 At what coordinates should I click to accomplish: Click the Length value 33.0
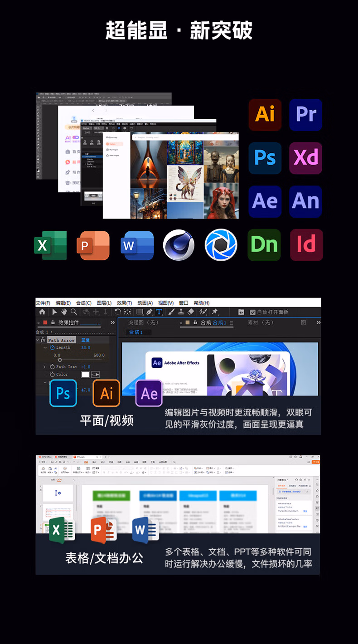coord(86,347)
